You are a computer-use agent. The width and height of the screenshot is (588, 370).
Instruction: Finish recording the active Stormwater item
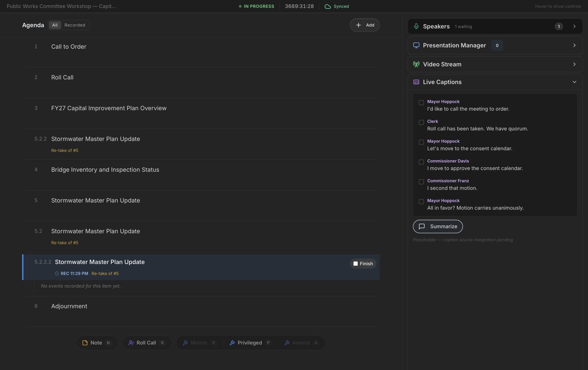(363, 264)
